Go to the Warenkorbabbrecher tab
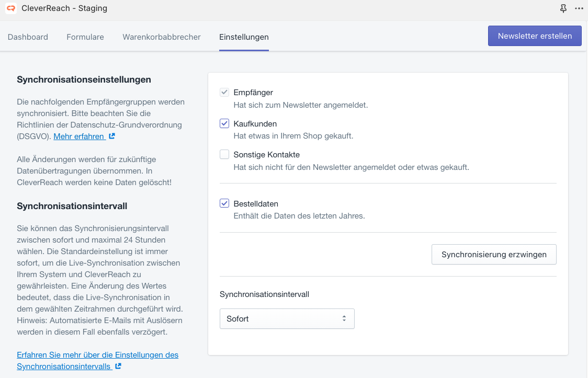The height and width of the screenshot is (378, 588). click(x=162, y=37)
